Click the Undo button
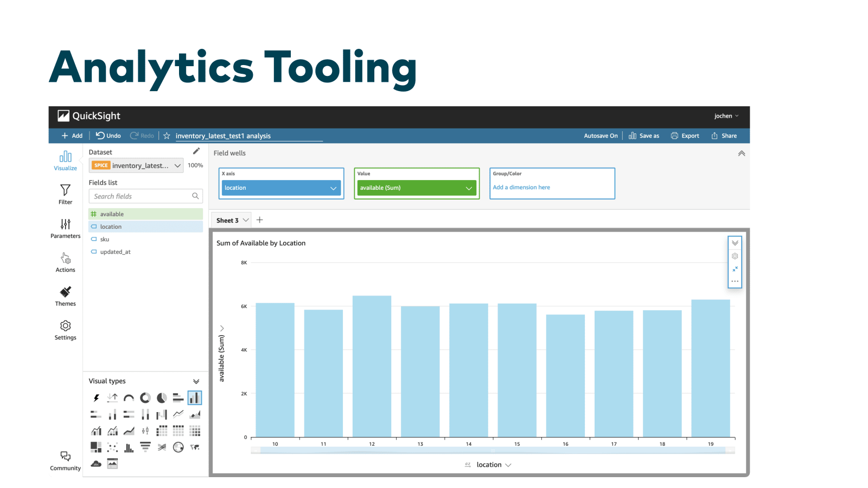Screen dimensions: 868x488 (x=108, y=136)
